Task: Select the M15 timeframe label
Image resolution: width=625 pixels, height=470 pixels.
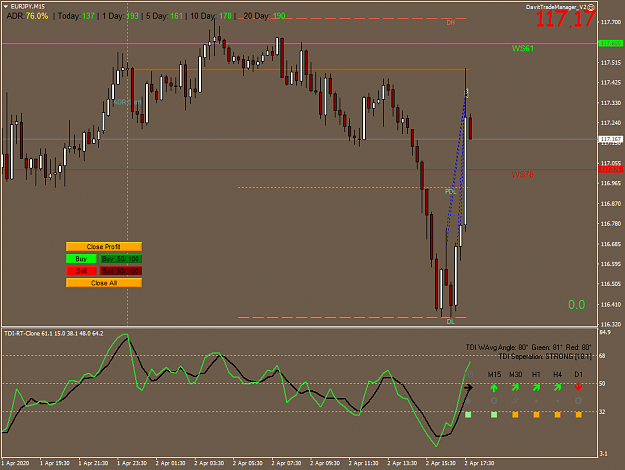Action: 494,374
